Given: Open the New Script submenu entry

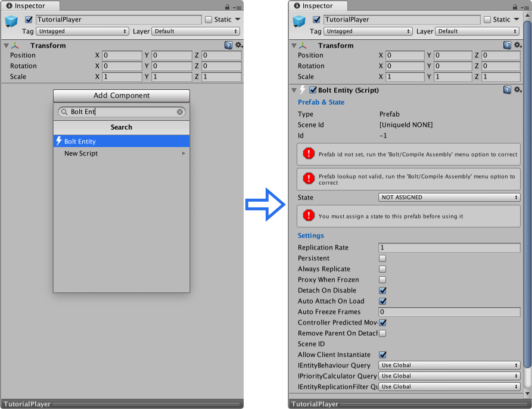Looking at the screenshot, I should click(122, 153).
